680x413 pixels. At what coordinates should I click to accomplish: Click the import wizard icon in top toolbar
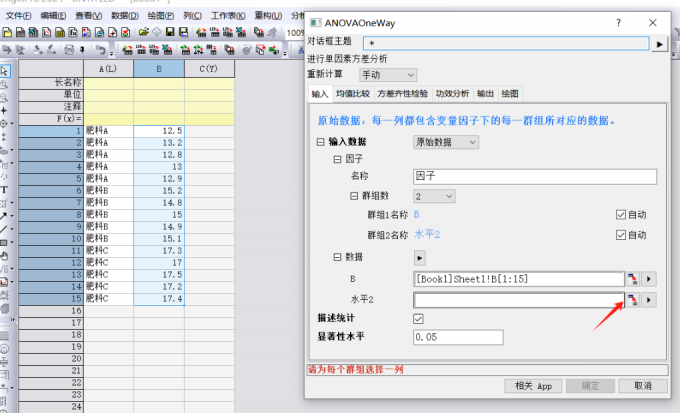[201, 32]
